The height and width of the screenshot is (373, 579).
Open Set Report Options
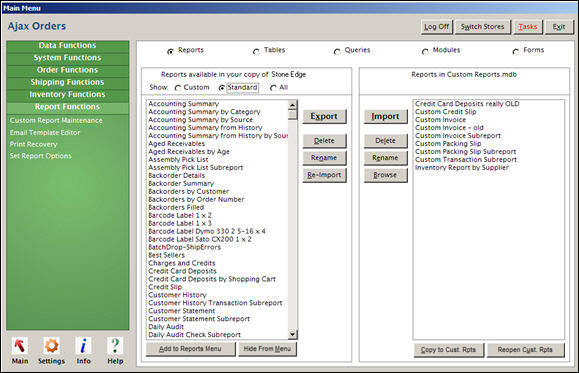tap(41, 156)
